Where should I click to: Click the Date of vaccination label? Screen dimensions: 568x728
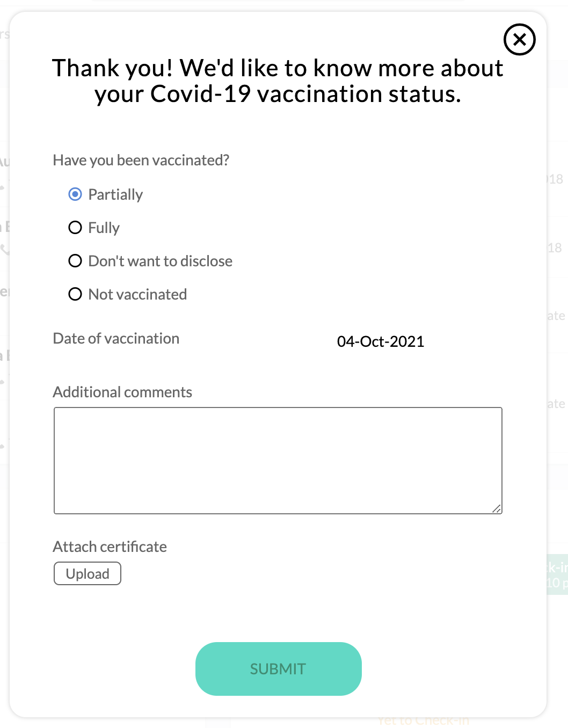[x=116, y=338]
